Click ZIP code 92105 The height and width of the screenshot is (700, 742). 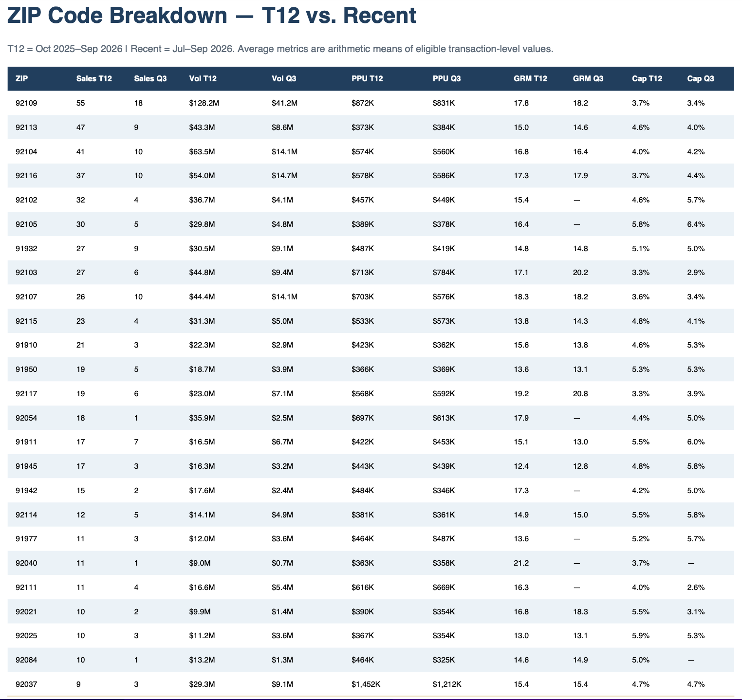point(26,224)
